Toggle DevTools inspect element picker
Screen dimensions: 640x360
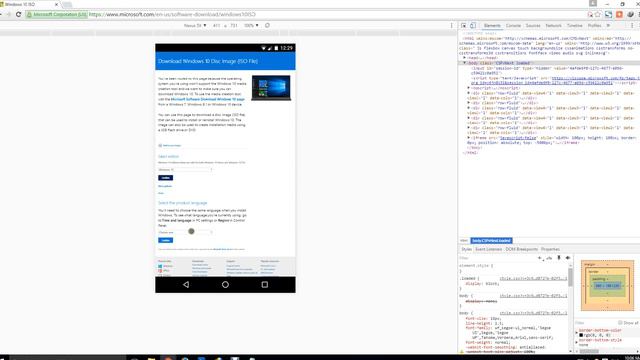464,25
